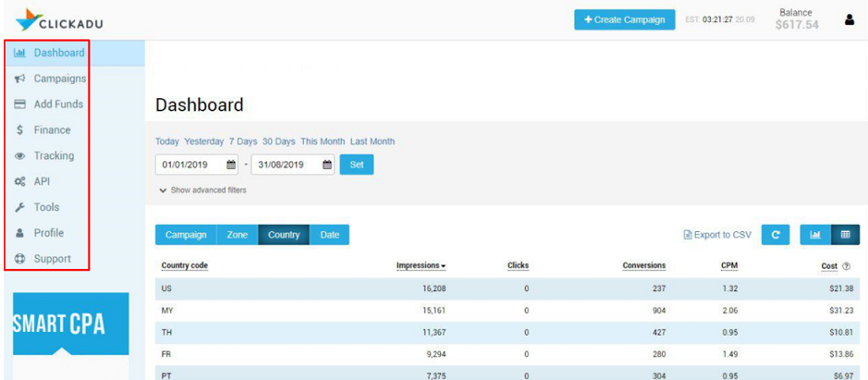Screen dimensions: 868x380
Task: Click the US country row
Action: (x=507, y=288)
